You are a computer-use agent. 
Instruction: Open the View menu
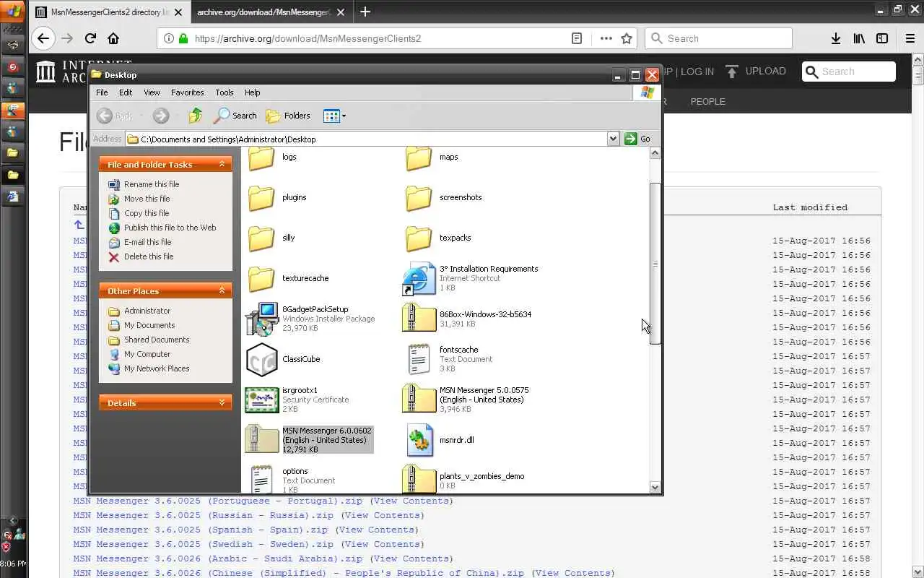[x=152, y=92]
